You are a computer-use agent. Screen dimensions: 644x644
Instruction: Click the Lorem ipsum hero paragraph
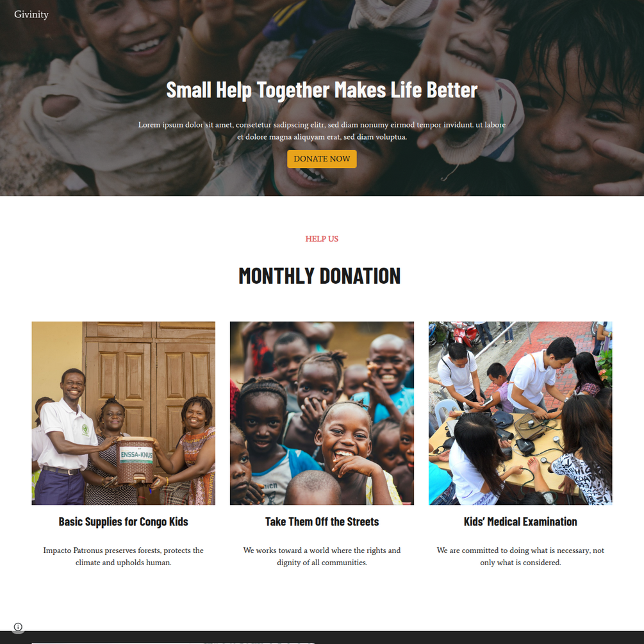click(322, 131)
